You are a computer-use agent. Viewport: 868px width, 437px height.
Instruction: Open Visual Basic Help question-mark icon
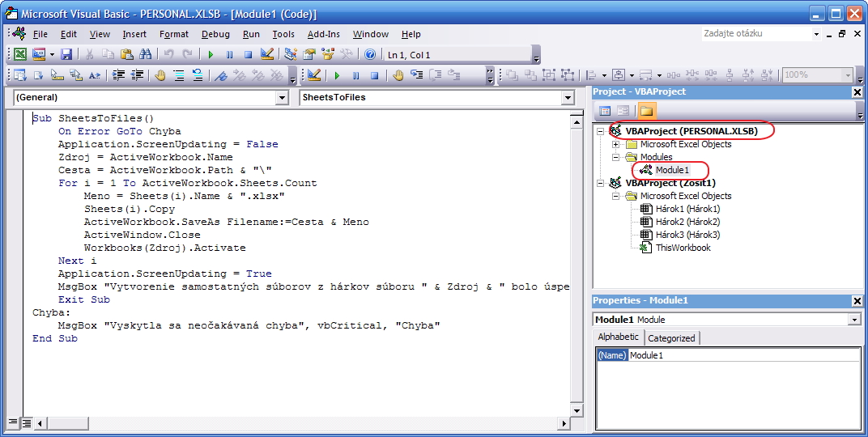(370, 54)
